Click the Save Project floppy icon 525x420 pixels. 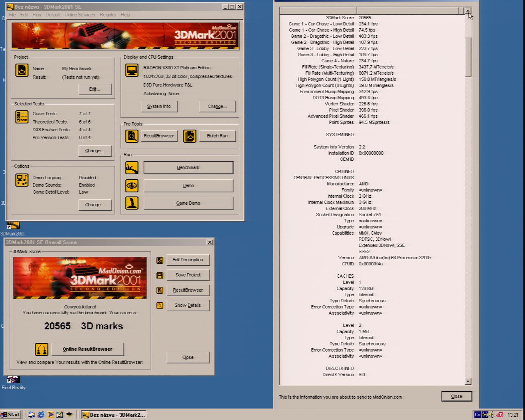tap(160, 275)
